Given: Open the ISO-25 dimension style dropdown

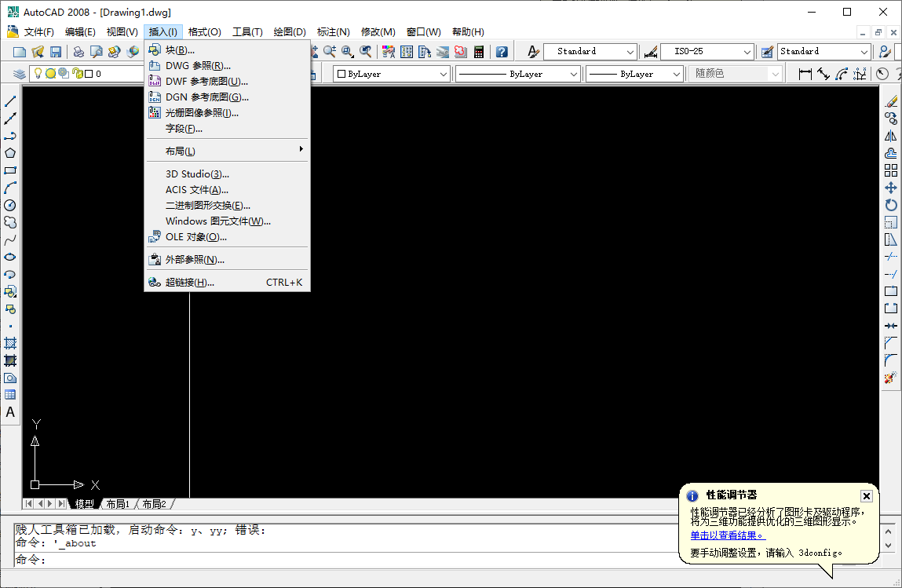Looking at the screenshot, I should (x=747, y=50).
